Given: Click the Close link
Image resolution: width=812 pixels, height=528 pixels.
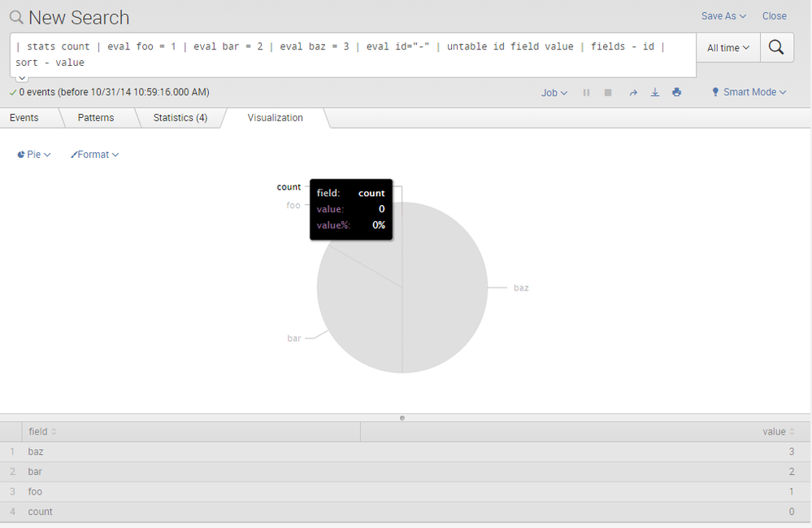Looking at the screenshot, I should coord(774,16).
